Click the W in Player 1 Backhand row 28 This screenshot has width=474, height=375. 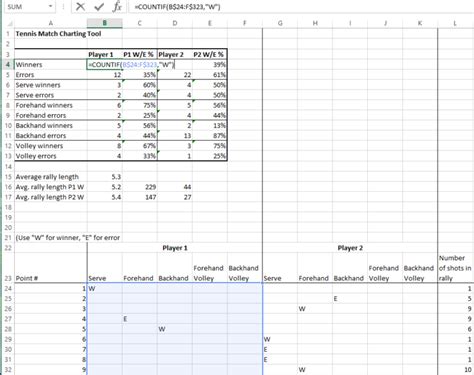175,329
